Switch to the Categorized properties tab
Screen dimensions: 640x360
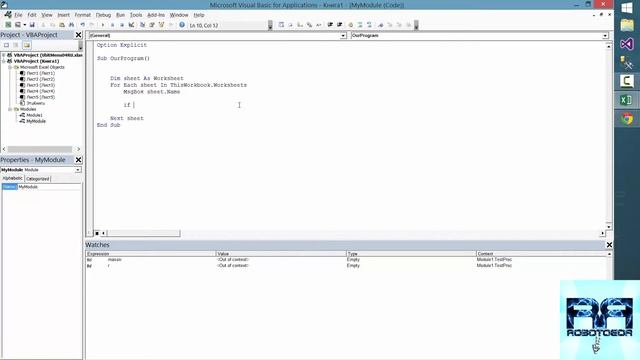pyautogui.click(x=38, y=179)
